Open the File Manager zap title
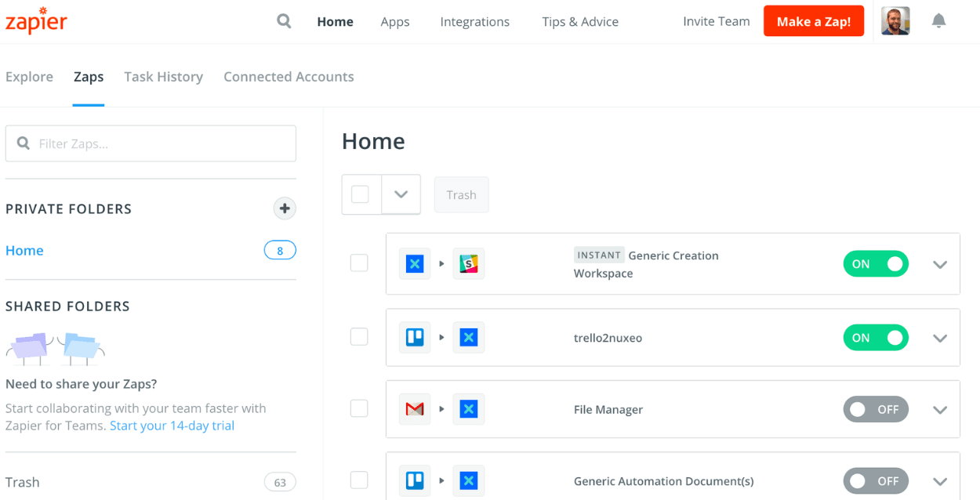Image resolution: width=980 pixels, height=500 pixels. coord(608,409)
